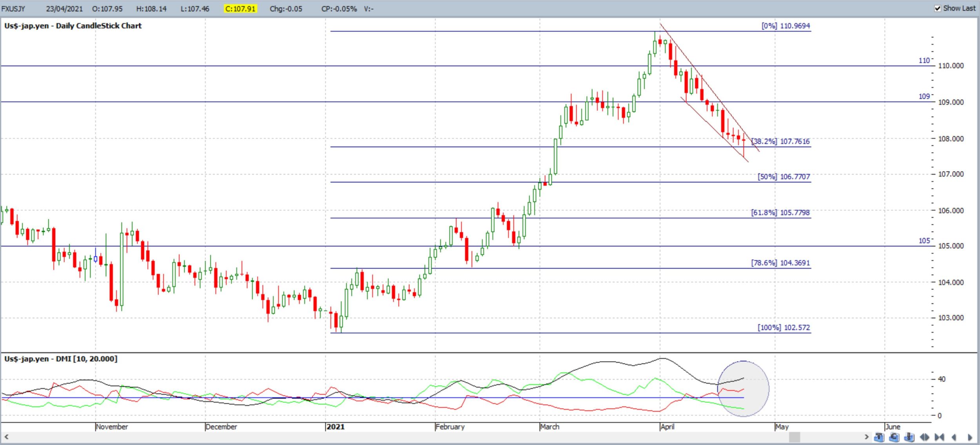980x445 pixels.
Task: Click the horizontal scrollbar right arrow
Action: pyautogui.click(x=866, y=437)
